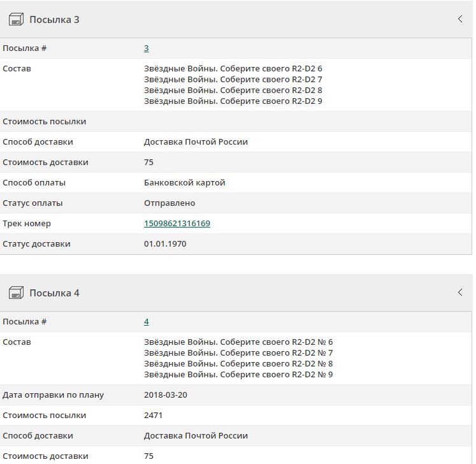Click Доставка Почтой России in Посылка 4
Image resolution: width=476 pixels, height=464 pixels.
click(x=196, y=436)
